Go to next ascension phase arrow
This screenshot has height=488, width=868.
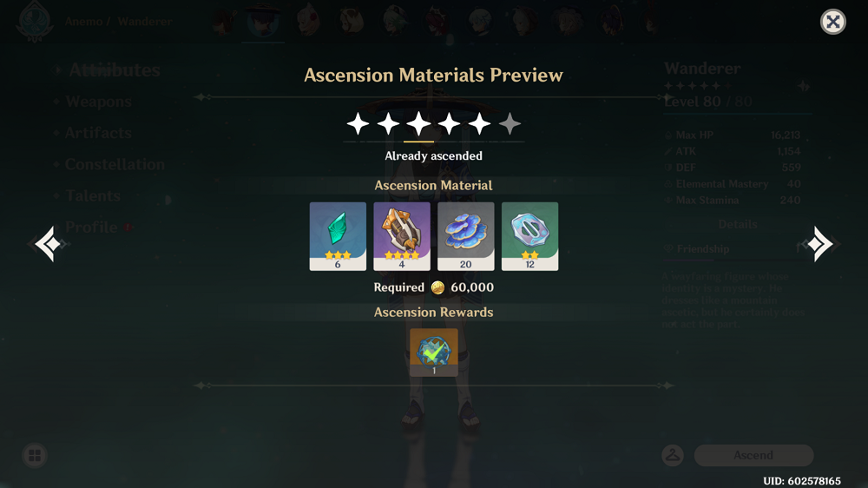pos(820,244)
